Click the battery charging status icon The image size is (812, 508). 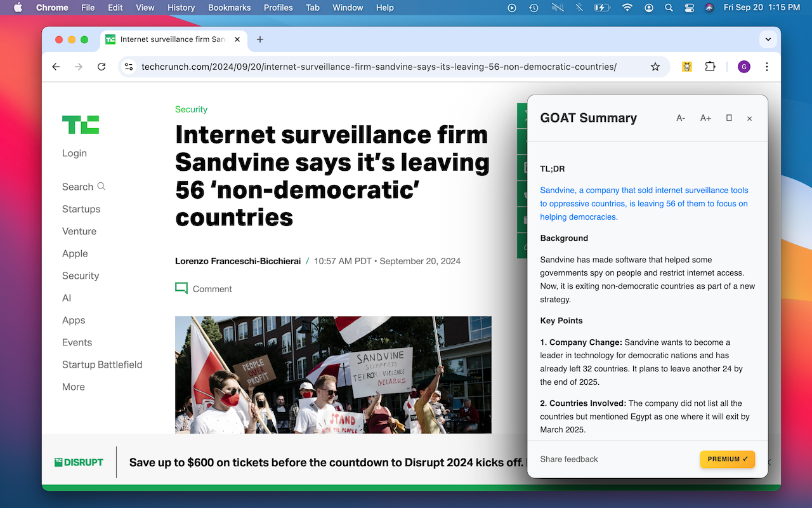coord(601,8)
